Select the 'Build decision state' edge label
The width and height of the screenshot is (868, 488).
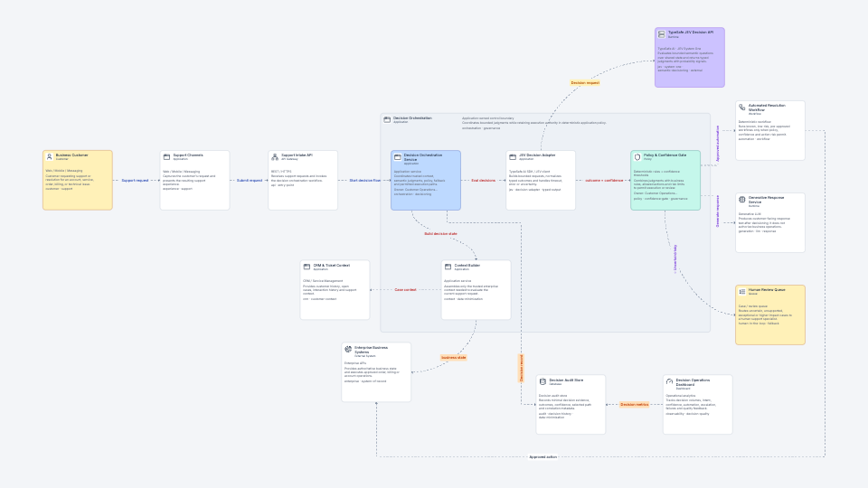coord(440,233)
